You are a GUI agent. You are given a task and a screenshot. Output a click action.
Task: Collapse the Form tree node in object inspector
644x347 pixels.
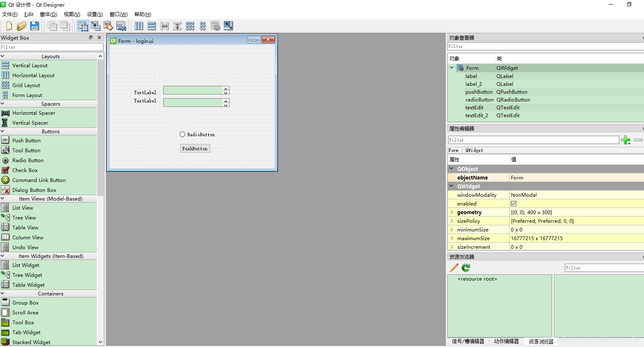pyautogui.click(x=452, y=68)
